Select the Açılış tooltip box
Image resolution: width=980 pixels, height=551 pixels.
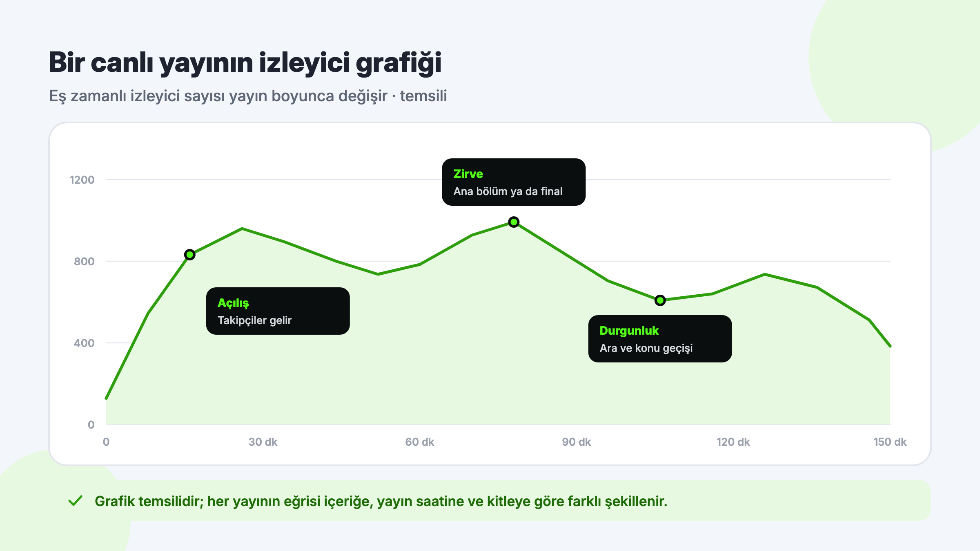pyautogui.click(x=278, y=311)
